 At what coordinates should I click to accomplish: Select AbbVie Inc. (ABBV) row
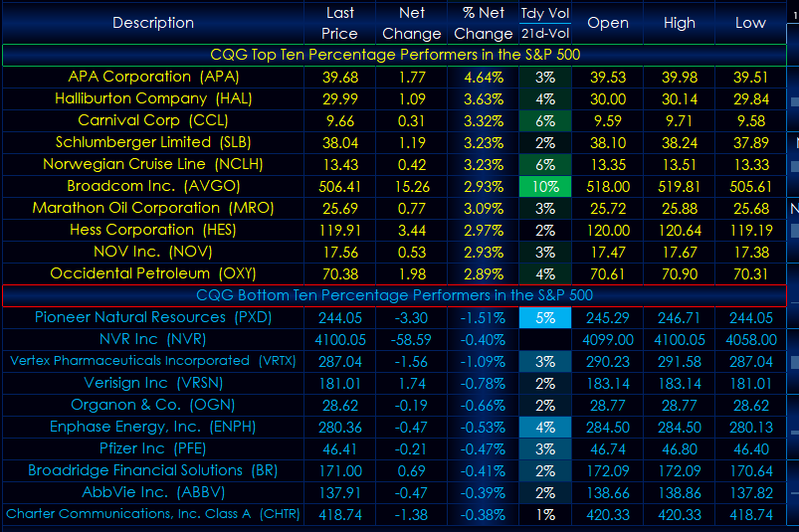(395, 493)
